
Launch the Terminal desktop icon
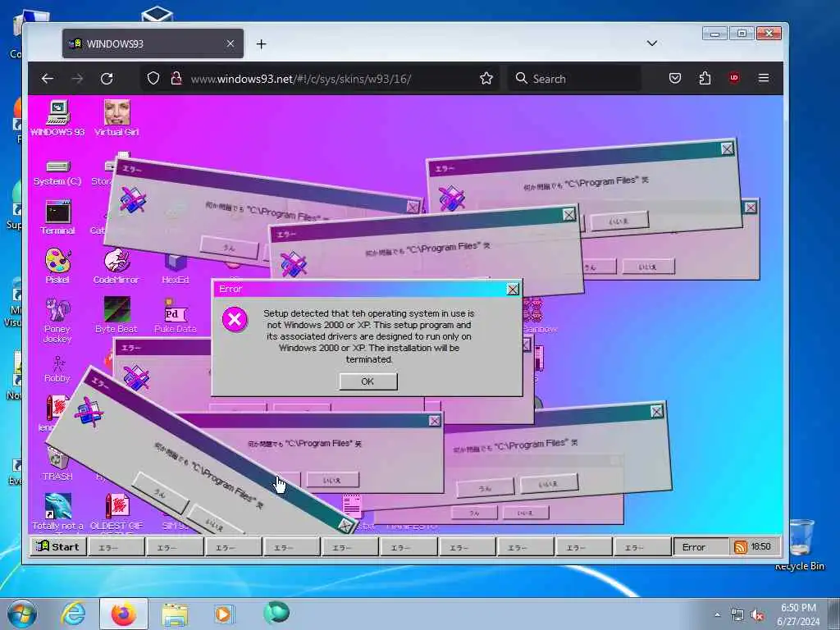click(x=57, y=217)
